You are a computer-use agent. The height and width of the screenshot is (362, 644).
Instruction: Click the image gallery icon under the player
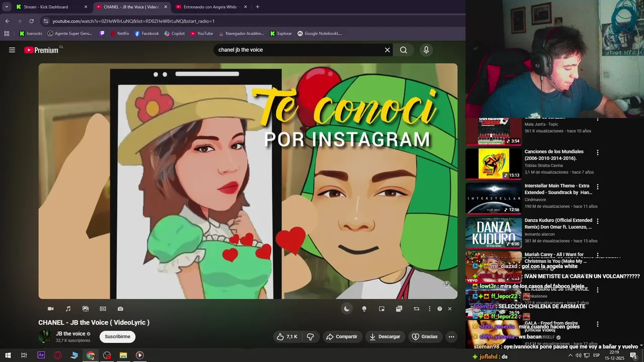pyautogui.click(x=86, y=309)
